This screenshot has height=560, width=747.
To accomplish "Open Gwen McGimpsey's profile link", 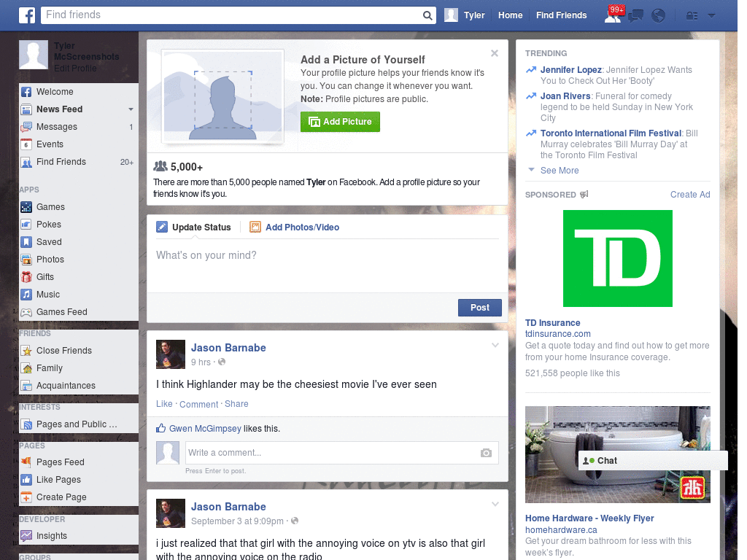I will point(205,429).
